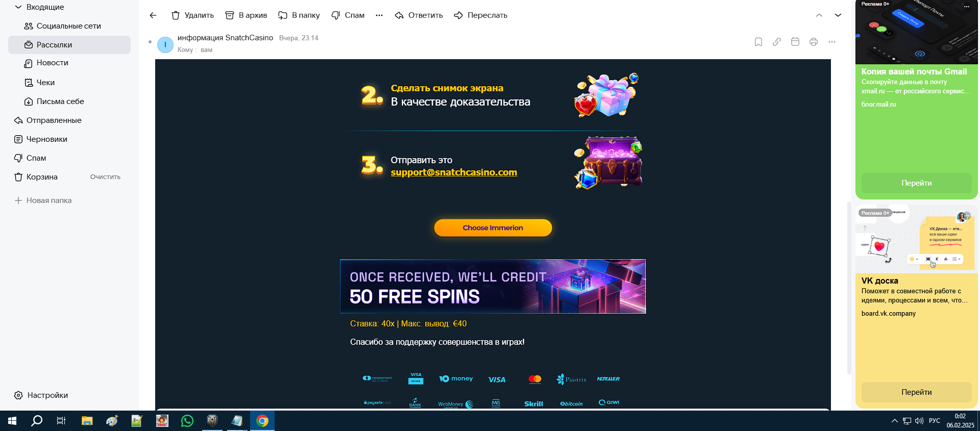Go to the previous email with up chevron
The width and height of the screenshot is (980, 431).
819,15
